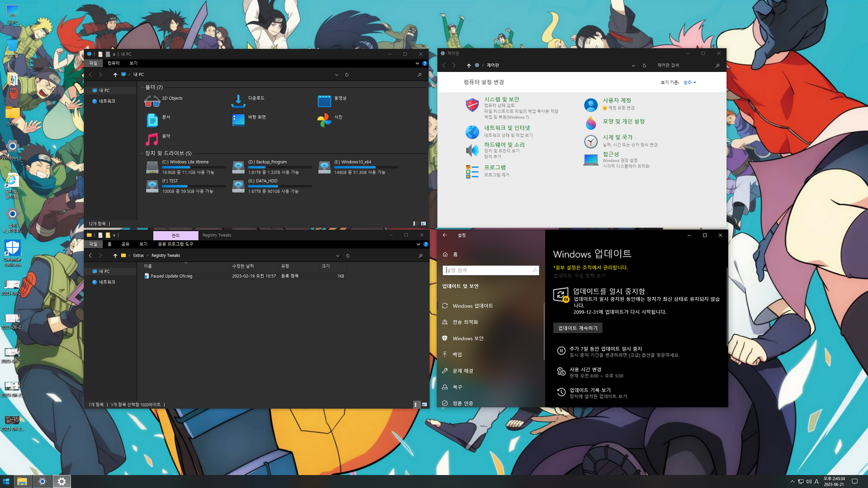Select 전송 최적화 in settings sidebar
This screenshot has width=868, height=488.
coord(465,322)
